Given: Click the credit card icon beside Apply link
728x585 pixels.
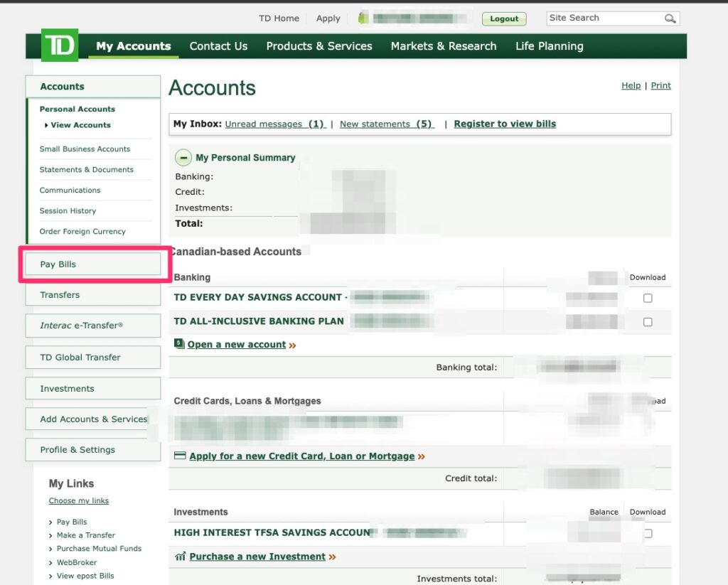Looking at the screenshot, I should pos(180,456).
